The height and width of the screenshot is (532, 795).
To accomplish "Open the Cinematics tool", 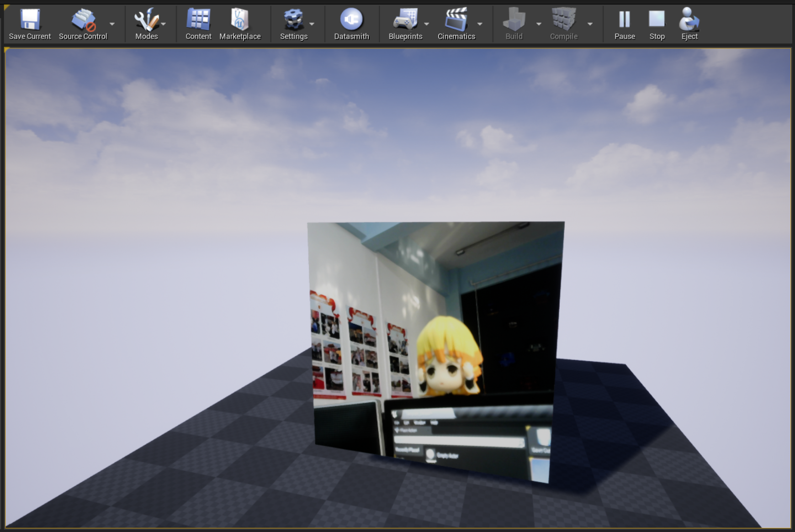I will (x=456, y=18).
